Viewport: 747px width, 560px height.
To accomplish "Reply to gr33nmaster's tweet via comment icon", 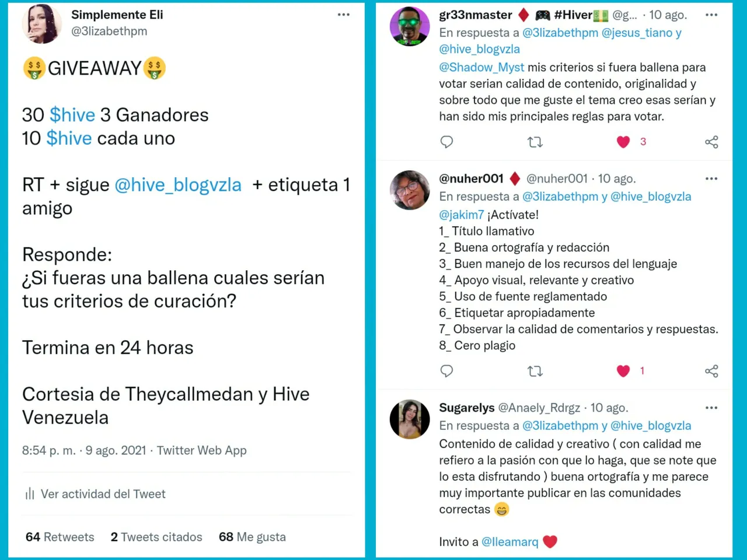I will 446,142.
